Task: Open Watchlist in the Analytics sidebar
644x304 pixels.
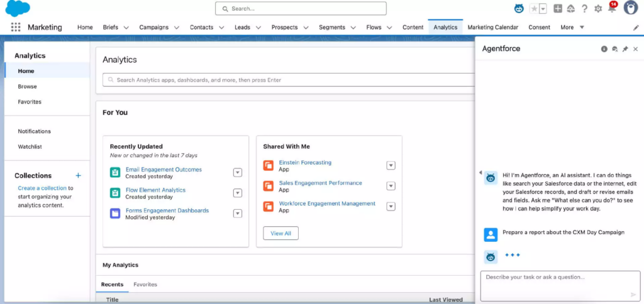Action: (30, 146)
